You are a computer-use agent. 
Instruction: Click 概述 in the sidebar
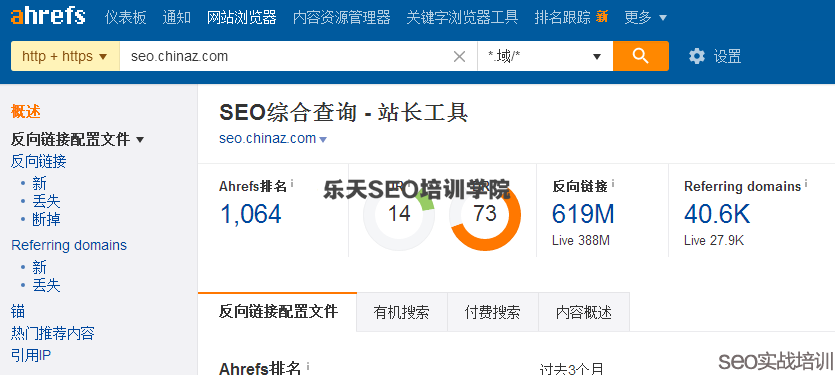point(26,112)
